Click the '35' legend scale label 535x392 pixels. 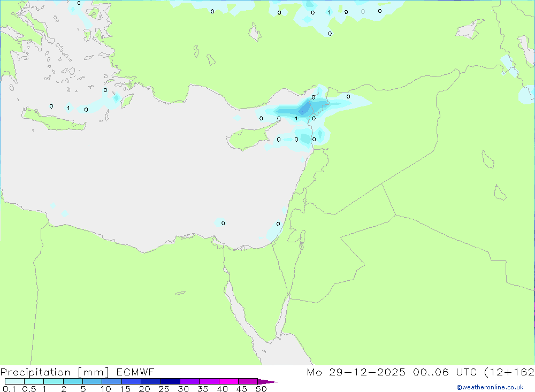point(203,389)
